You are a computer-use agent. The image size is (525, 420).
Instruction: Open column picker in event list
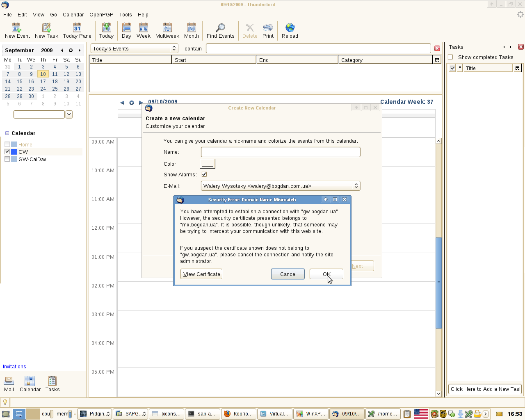(437, 60)
